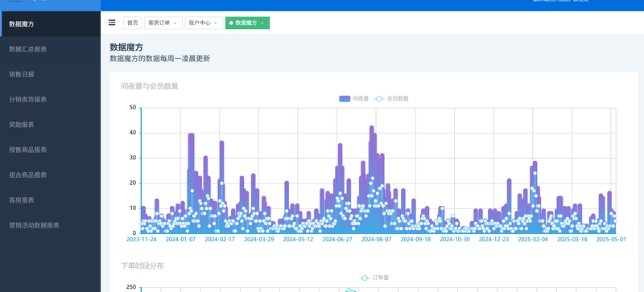Click the y-axis value 50

point(133,108)
